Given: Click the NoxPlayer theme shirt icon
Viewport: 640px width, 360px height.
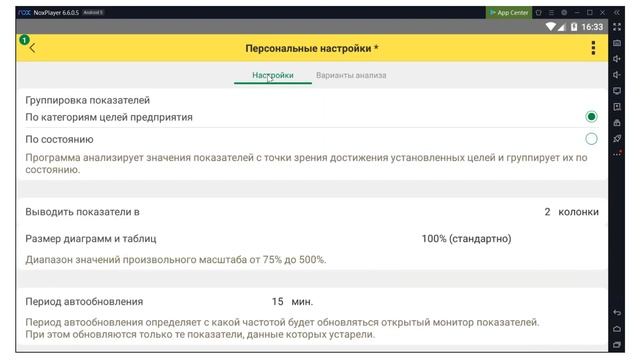Looking at the screenshot, I should pyautogui.click(x=539, y=13).
